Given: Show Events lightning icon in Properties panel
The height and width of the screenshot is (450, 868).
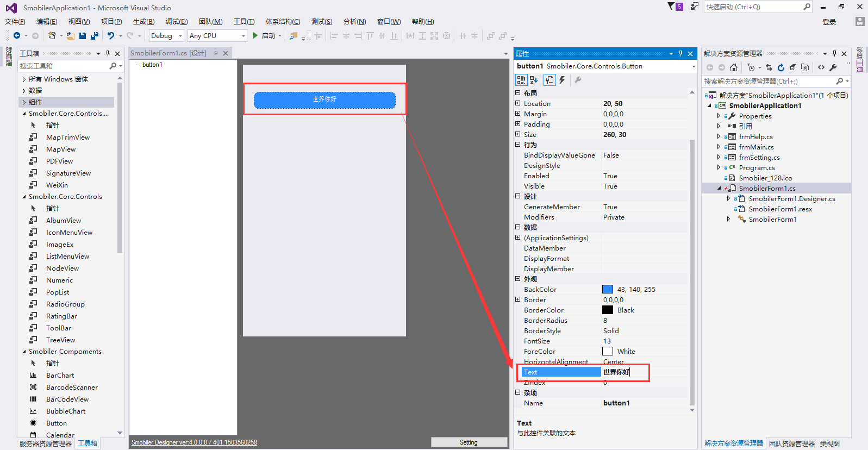Looking at the screenshot, I should [x=563, y=80].
